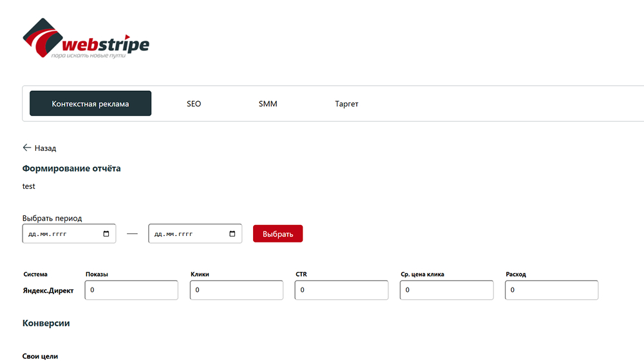Click the Свои цели subheading
644x363 pixels.
coord(40,356)
